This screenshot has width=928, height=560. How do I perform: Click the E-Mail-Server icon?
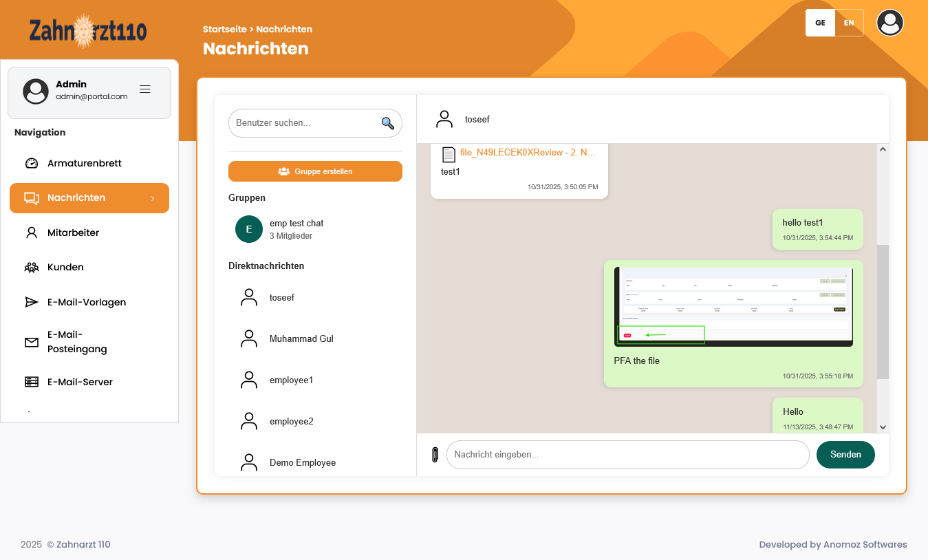point(32,382)
